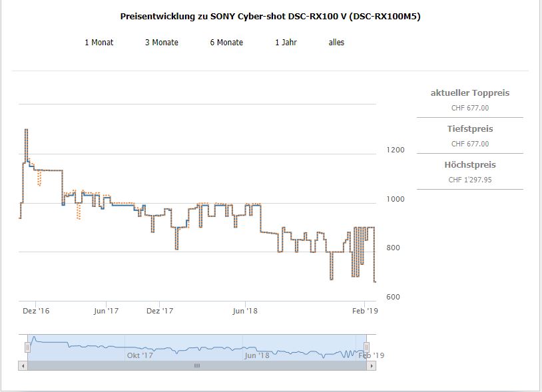542x392 pixels.
Task: Click the horizontal scrollbar grip thumb
Action: (x=196, y=365)
